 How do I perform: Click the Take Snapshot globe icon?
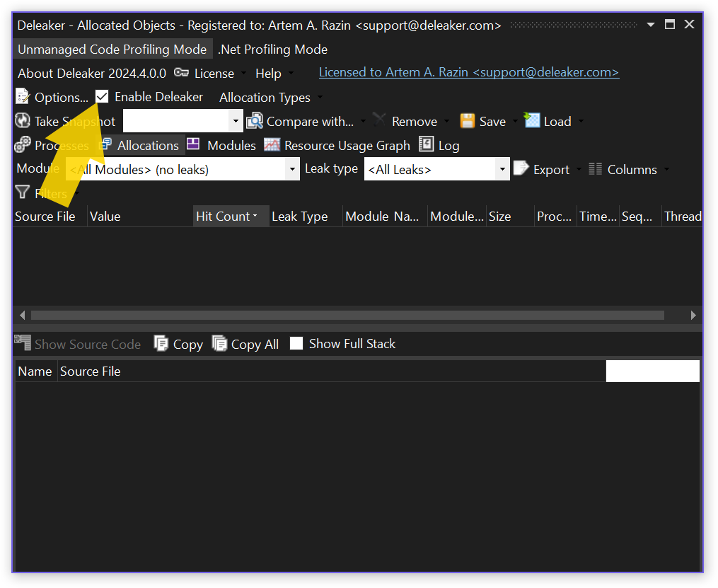(23, 121)
